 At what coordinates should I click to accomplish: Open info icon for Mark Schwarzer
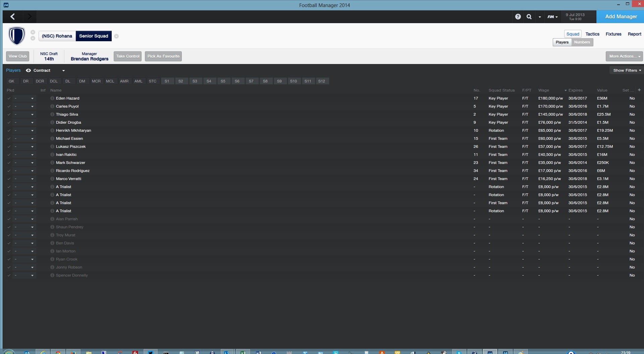(x=52, y=163)
